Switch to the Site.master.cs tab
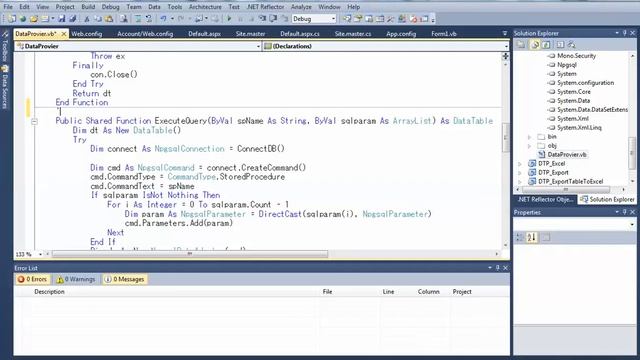 pos(353,34)
